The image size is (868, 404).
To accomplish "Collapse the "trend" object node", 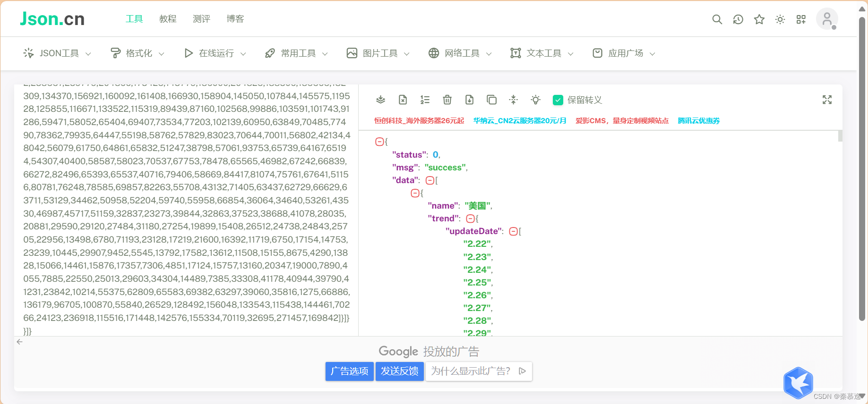I will pos(470,219).
